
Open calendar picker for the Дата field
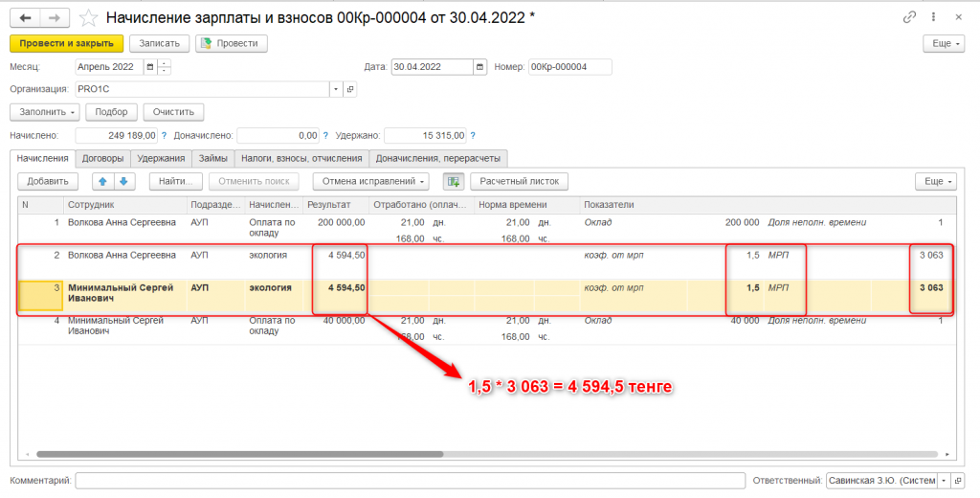click(x=479, y=67)
